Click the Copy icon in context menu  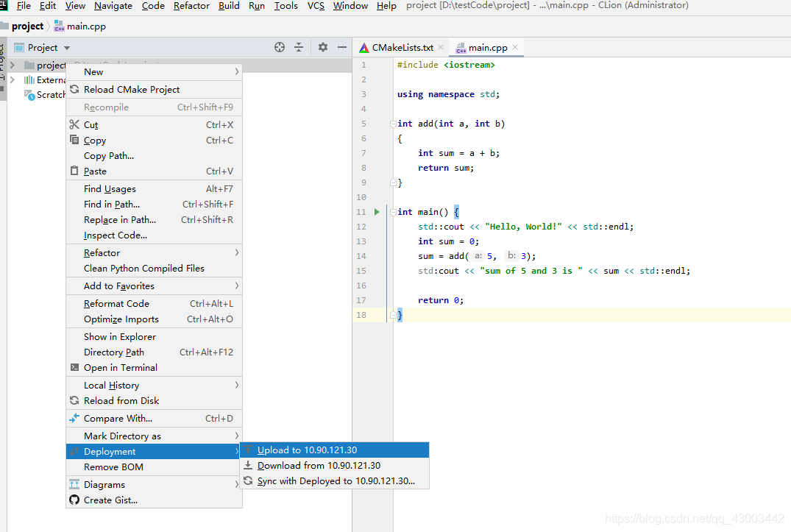[x=74, y=140]
